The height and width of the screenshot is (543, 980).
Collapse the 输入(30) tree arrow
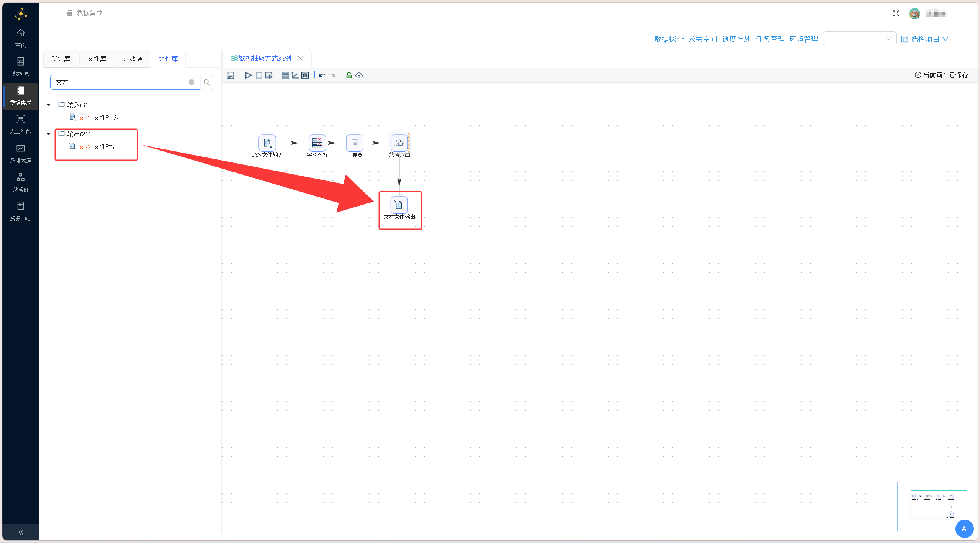[49, 105]
